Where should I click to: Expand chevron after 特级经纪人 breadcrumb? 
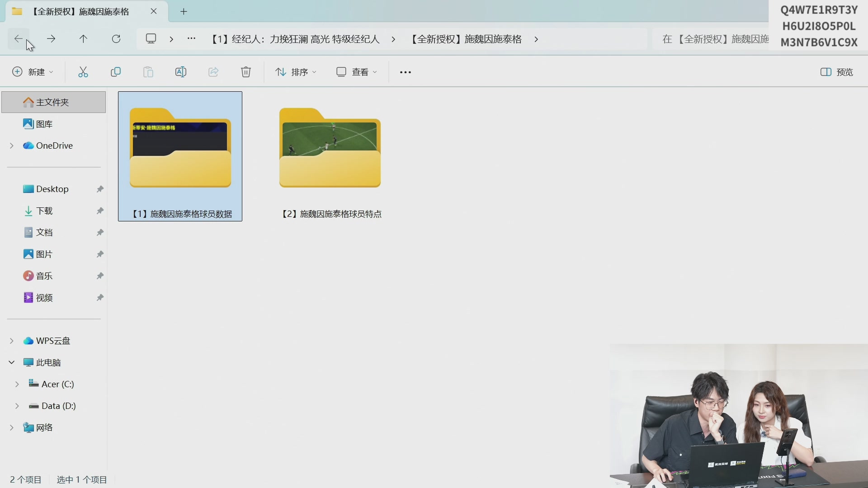pos(393,39)
